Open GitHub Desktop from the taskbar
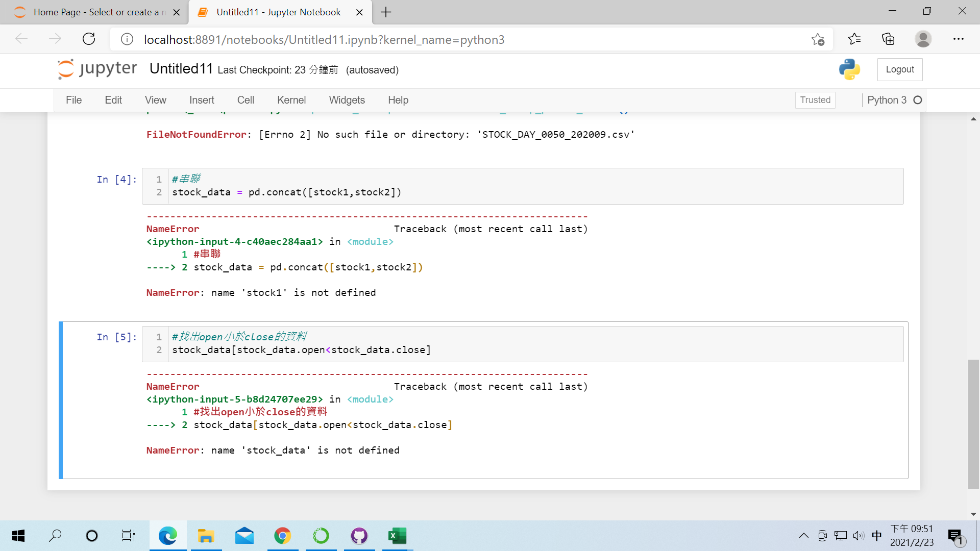 tap(359, 536)
